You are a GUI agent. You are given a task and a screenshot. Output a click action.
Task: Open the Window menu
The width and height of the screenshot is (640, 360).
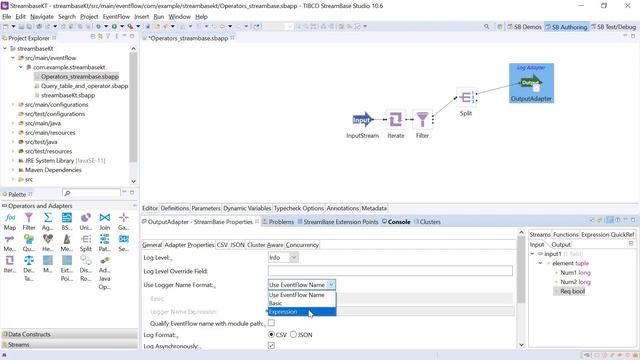click(180, 17)
